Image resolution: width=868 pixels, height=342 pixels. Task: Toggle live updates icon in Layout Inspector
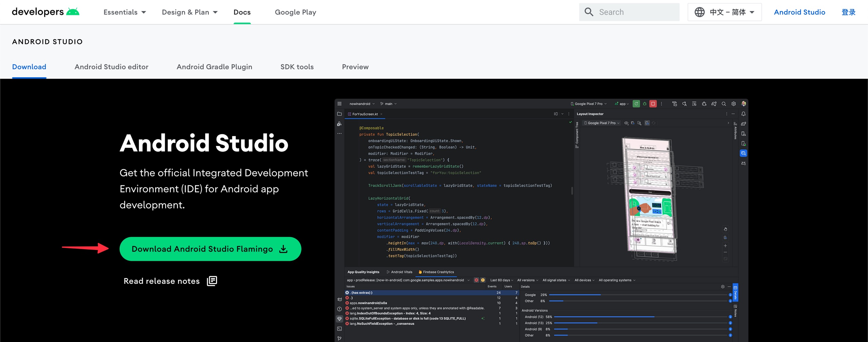point(647,123)
